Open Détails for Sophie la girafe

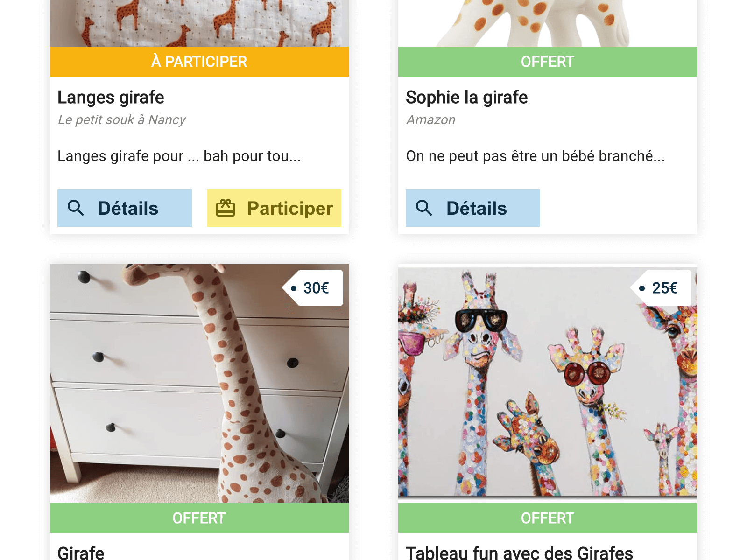[473, 208]
